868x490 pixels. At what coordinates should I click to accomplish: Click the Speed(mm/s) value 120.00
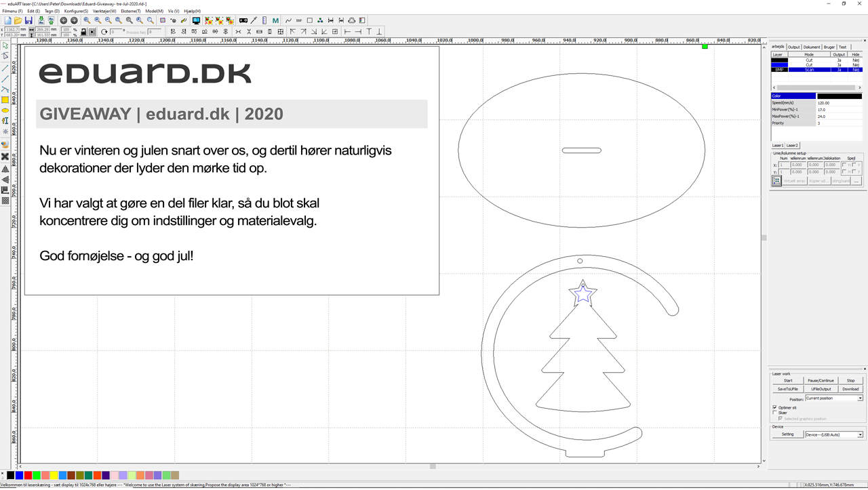840,103
